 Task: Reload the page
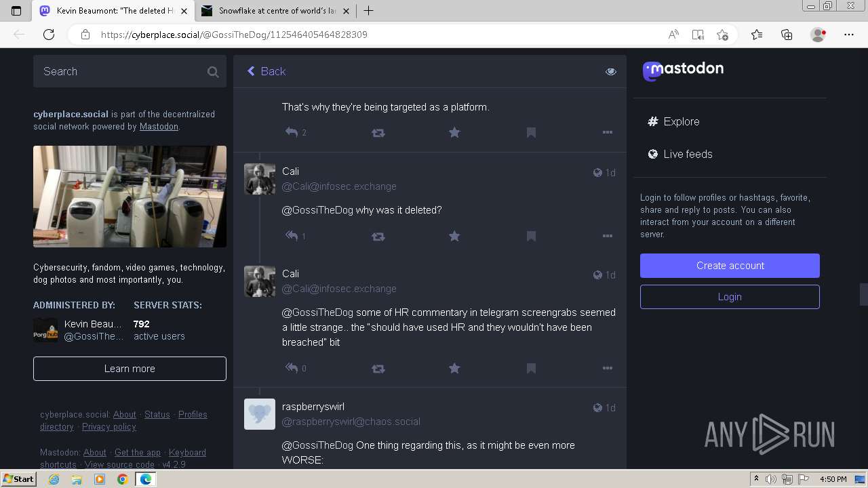49,35
